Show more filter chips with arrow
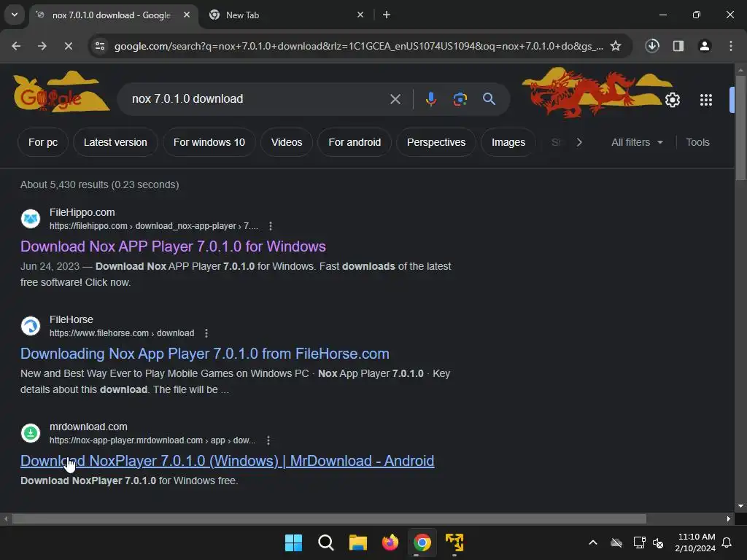Image resolution: width=747 pixels, height=560 pixels. click(x=578, y=142)
